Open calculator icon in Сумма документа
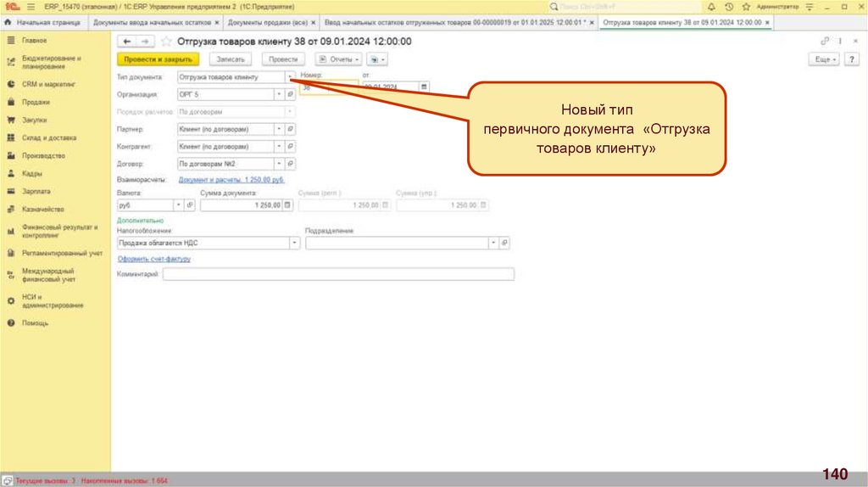Viewport: 868px width, 487px height. [x=287, y=205]
